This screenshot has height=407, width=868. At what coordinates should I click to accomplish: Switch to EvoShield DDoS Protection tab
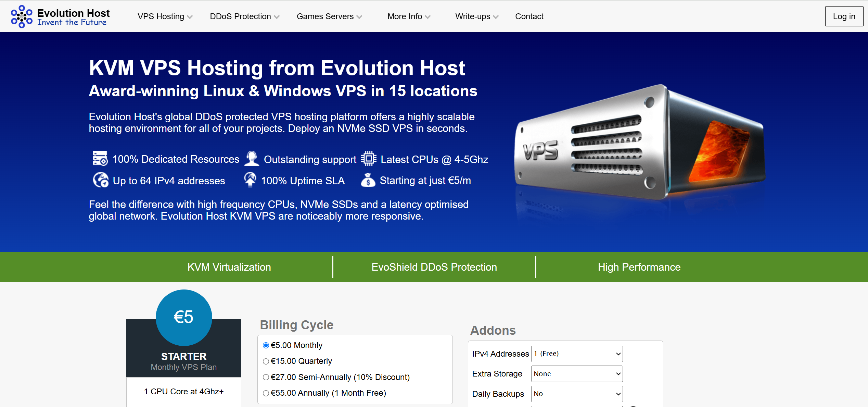click(x=434, y=267)
